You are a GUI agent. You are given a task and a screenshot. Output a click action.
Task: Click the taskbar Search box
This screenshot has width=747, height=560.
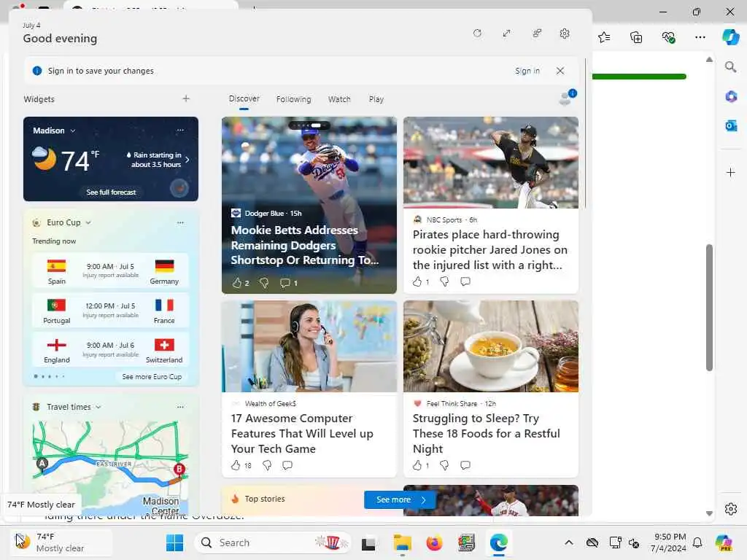point(273,542)
